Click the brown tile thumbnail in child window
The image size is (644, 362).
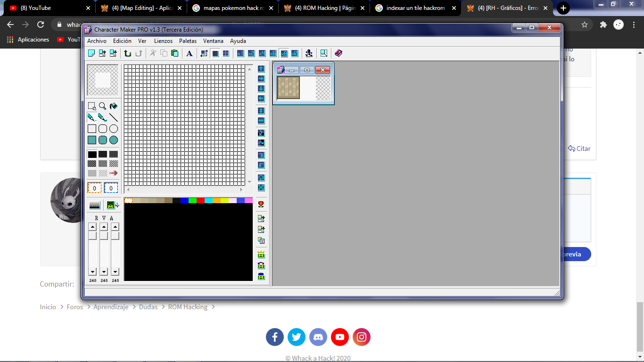[x=289, y=88]
